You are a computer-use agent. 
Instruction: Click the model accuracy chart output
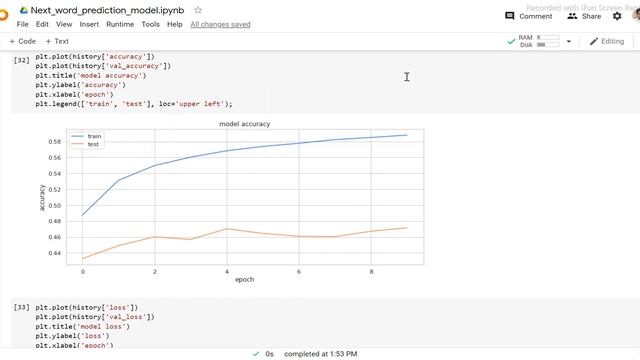click(x=232, y=202)
